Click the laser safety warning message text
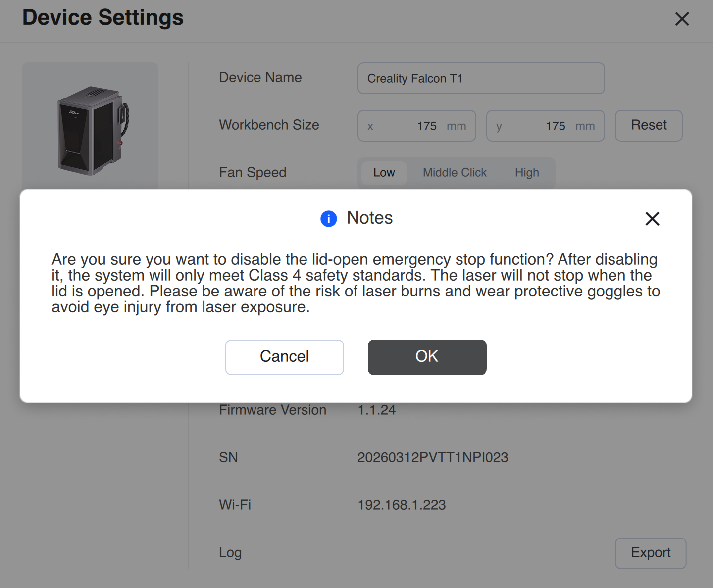 coord(356,283)
